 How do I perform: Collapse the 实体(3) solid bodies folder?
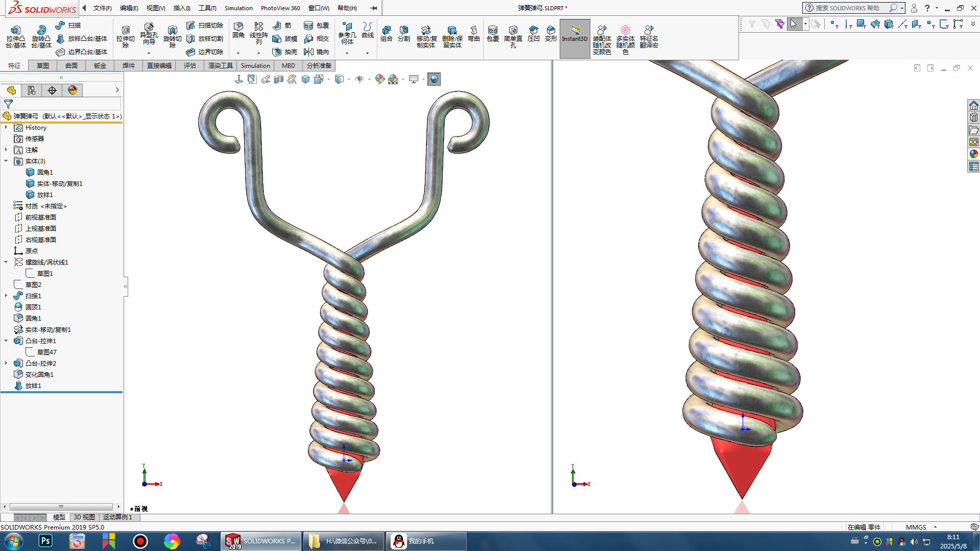click(6, 161)
